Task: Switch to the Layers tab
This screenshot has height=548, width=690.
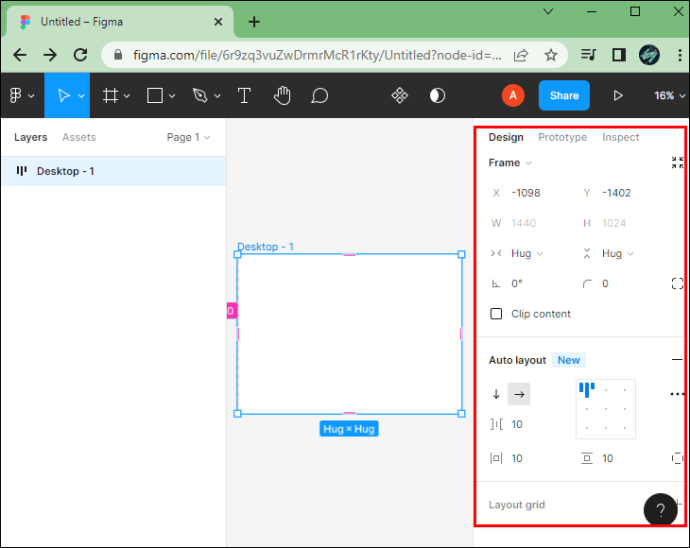Action: coord(30,137)
